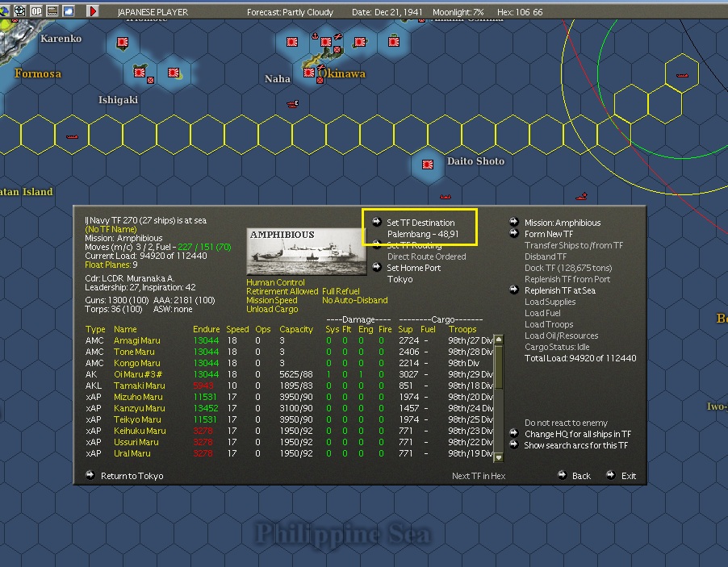
Task: Click the globe icon in the top toolbar
Action: click(x=4, y=10)
